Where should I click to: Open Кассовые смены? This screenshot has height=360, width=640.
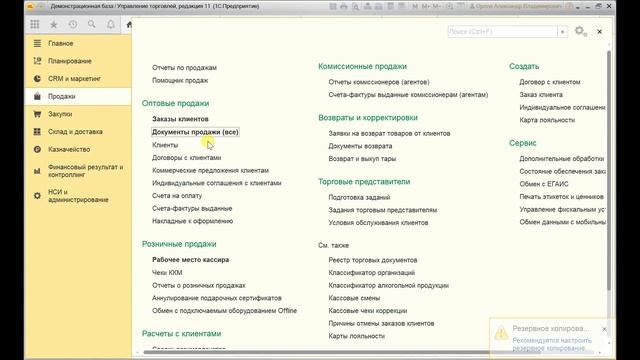pos(354,298)
